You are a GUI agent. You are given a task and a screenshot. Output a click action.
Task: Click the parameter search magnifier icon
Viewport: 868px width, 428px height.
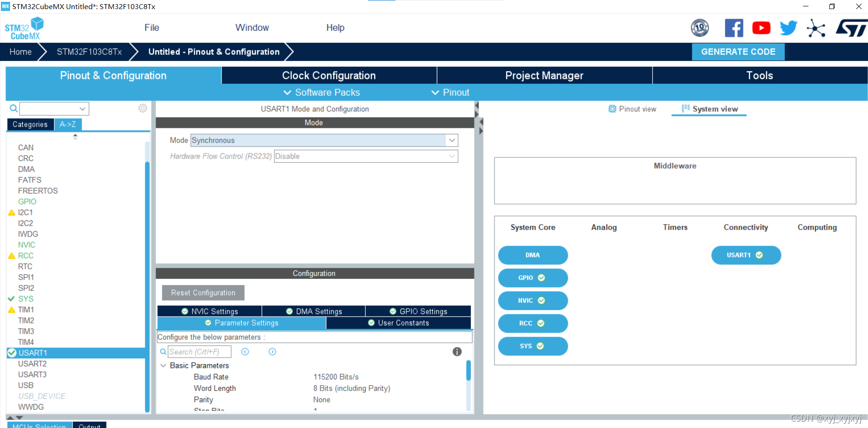coord(163,352)
